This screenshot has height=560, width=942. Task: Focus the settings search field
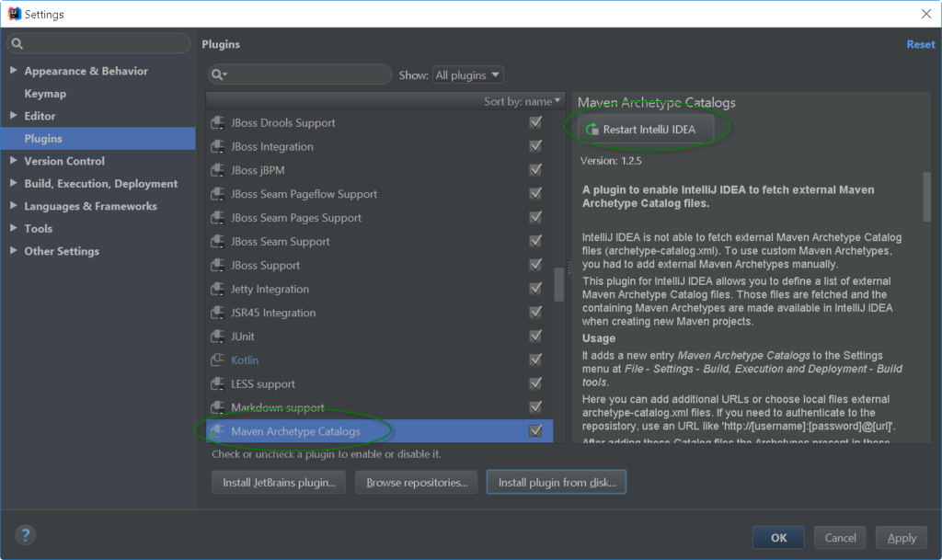[x=98, y=43]
